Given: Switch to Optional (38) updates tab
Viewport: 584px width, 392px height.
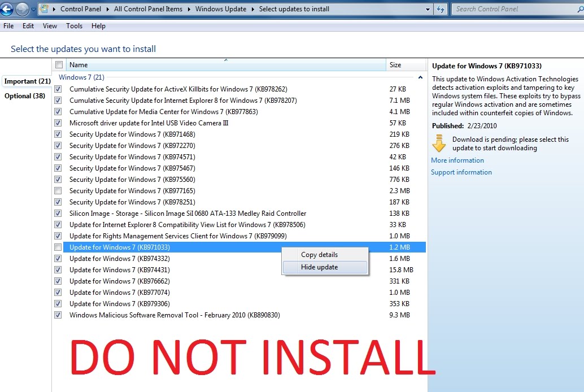Looking at the screenshot, I should 25,96.
